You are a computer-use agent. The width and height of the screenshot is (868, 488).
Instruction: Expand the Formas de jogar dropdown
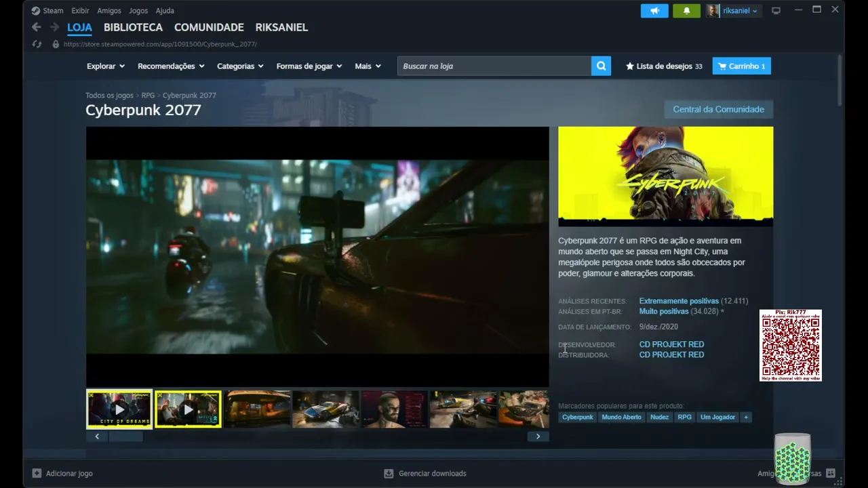(309, 66)
